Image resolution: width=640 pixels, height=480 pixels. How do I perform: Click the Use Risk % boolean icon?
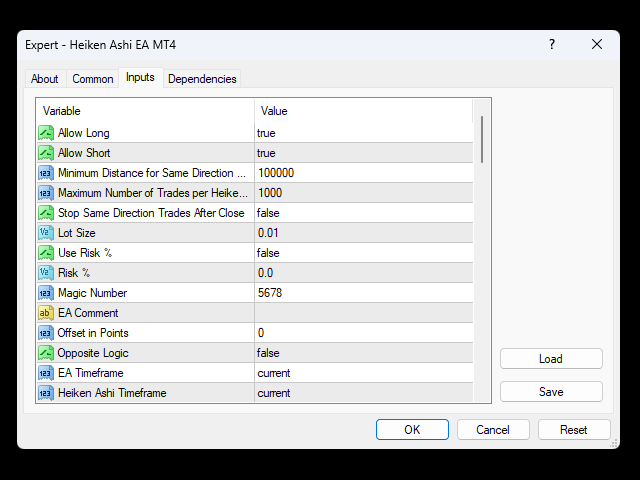coord(46,253)
